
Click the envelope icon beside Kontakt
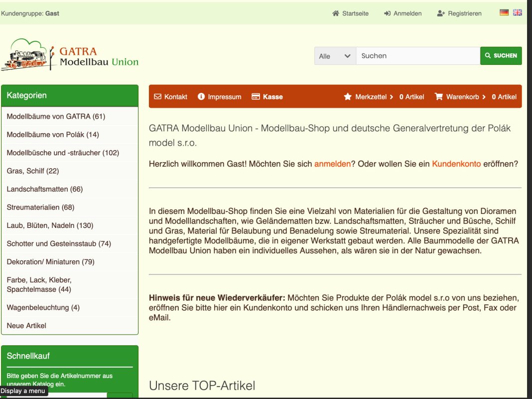point(158,97)
